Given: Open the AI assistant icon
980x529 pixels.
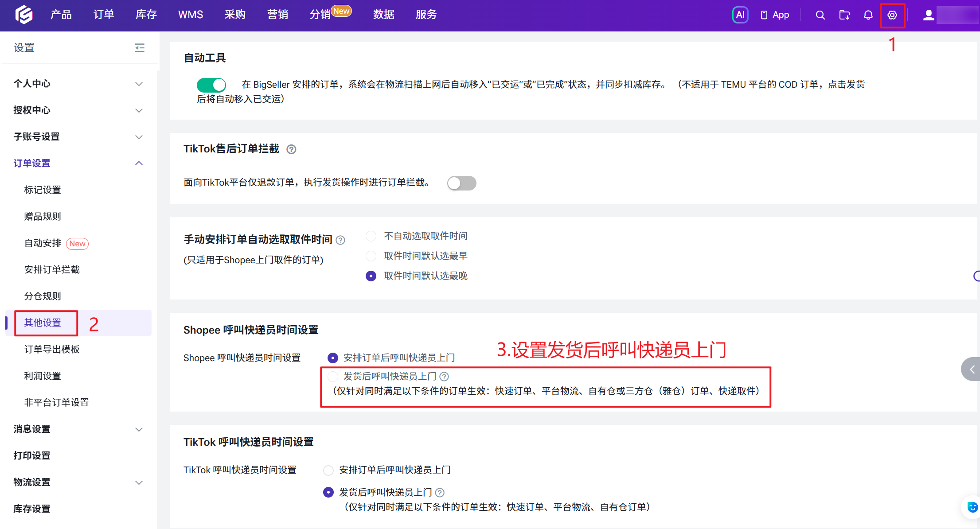Looking at the screenshot, I should (x=740, y=15).
